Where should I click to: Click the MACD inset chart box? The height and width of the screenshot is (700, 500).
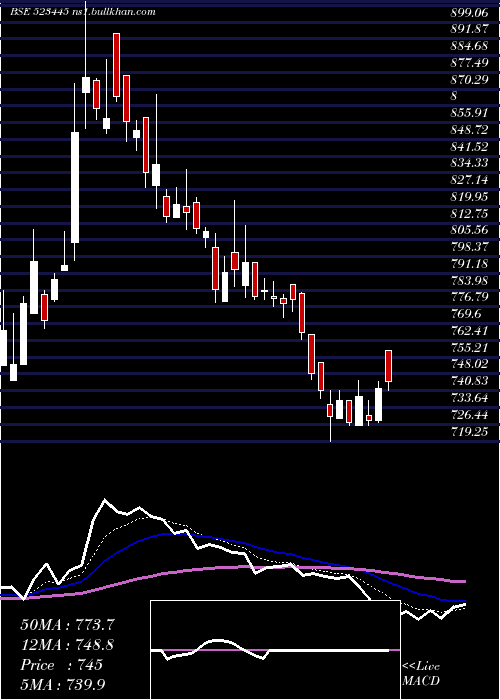[x=275, y=650]
